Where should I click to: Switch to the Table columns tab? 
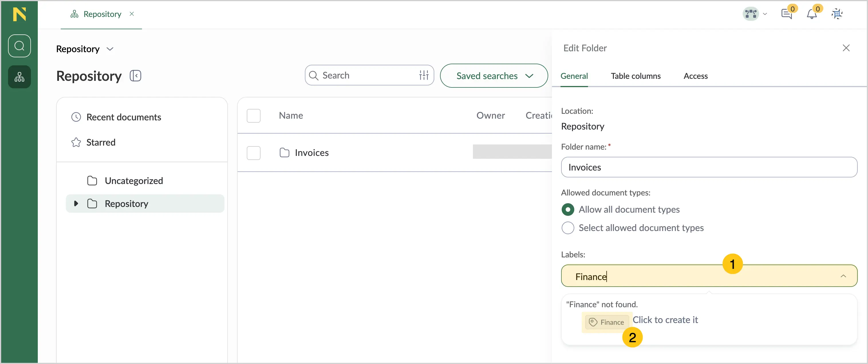point(636,76)
